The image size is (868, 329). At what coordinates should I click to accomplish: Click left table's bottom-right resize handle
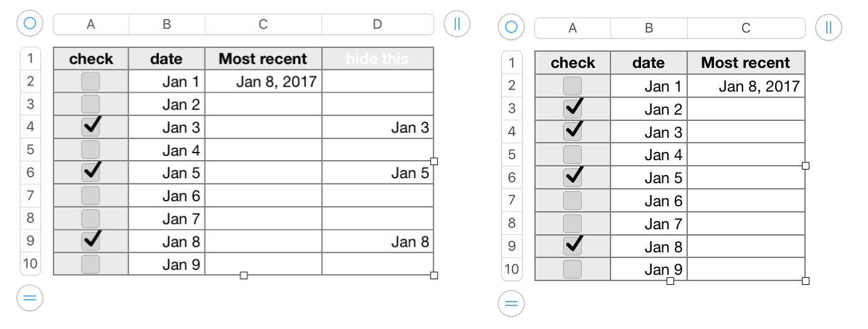[x=434, y=275]
